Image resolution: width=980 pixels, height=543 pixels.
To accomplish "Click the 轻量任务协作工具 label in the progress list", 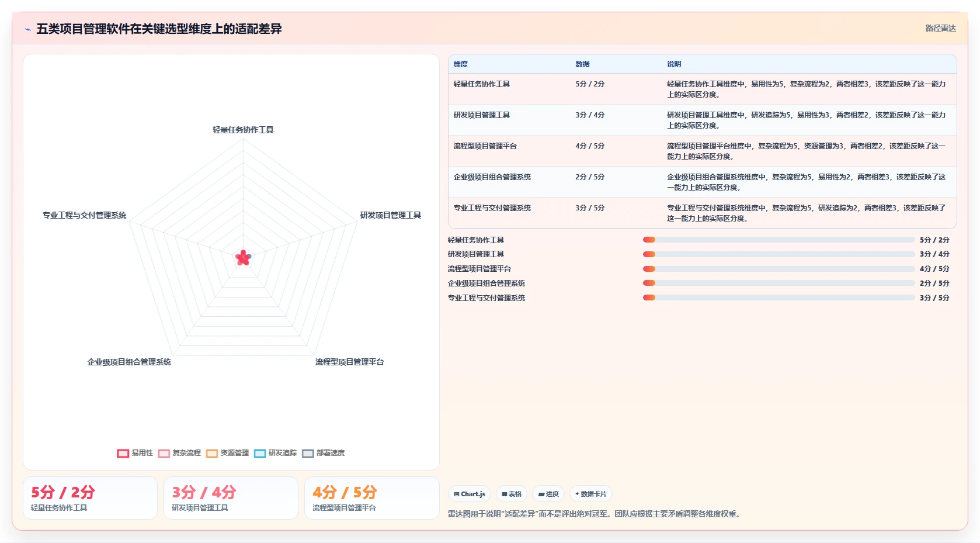I will pos(476,240).
